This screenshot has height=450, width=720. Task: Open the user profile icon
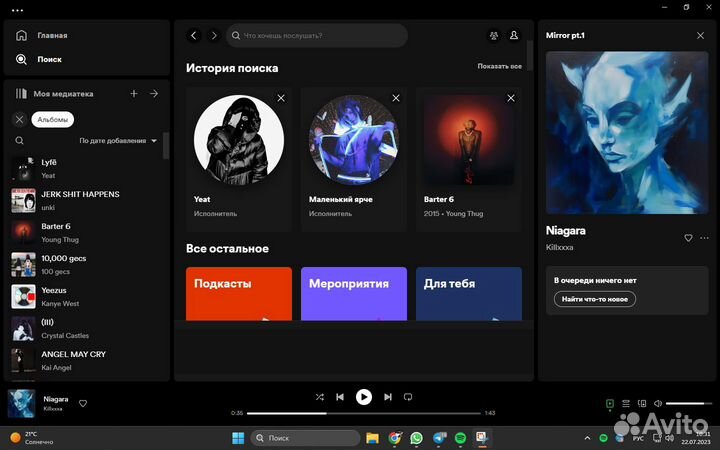pyautogui.click(x=514, y=35)
